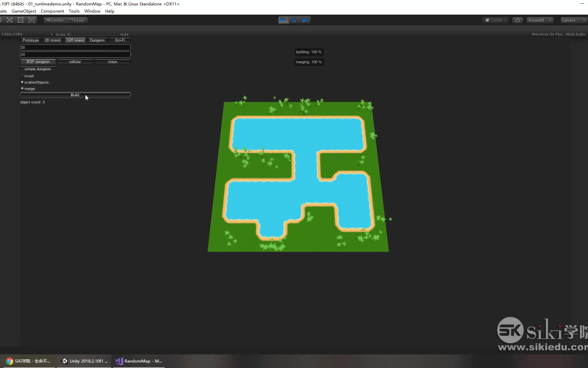
Task: Select the Rect tool in the toolbar
Action: (20, 20)
